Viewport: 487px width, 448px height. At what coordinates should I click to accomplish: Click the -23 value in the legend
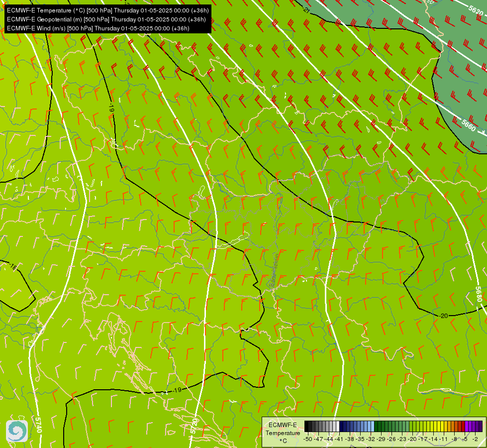coord(402,439)
